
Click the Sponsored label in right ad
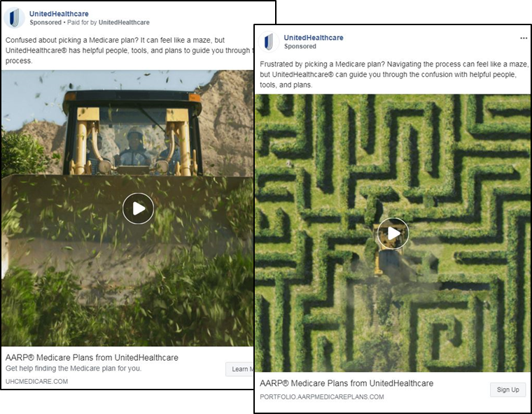pyautogui.click(x=300, y=46)
